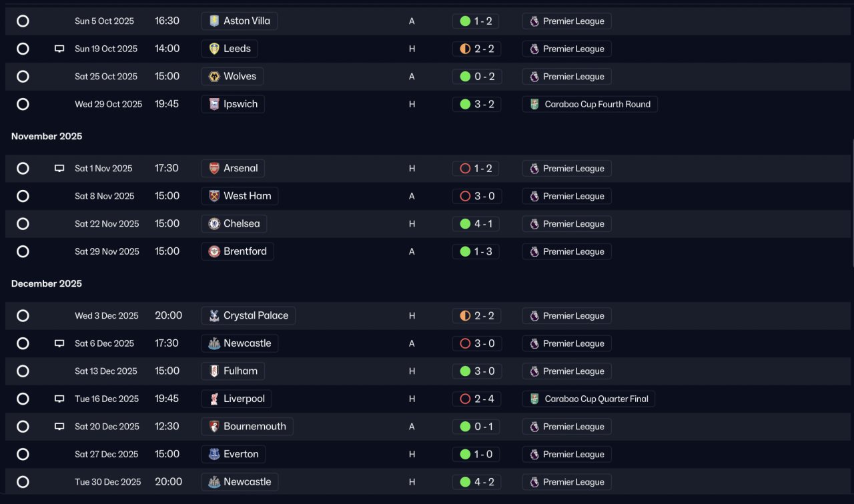Select the radio circle on Fulham fixture
This screenshot has width=854, height=504.
point(23,371)
